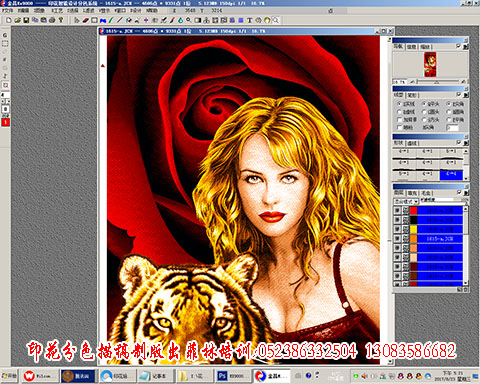Open the Photoshop taskbar button
Screen dimensions: 480x384
232,376
